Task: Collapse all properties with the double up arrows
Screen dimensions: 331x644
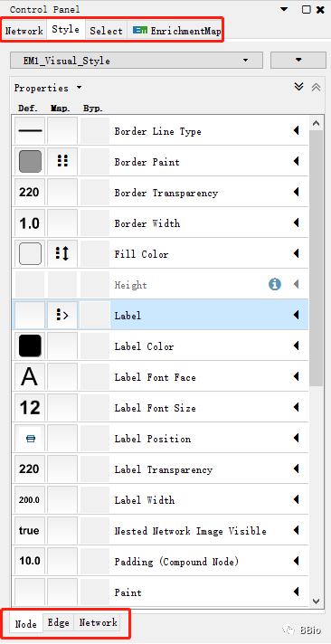Action: 316,87
